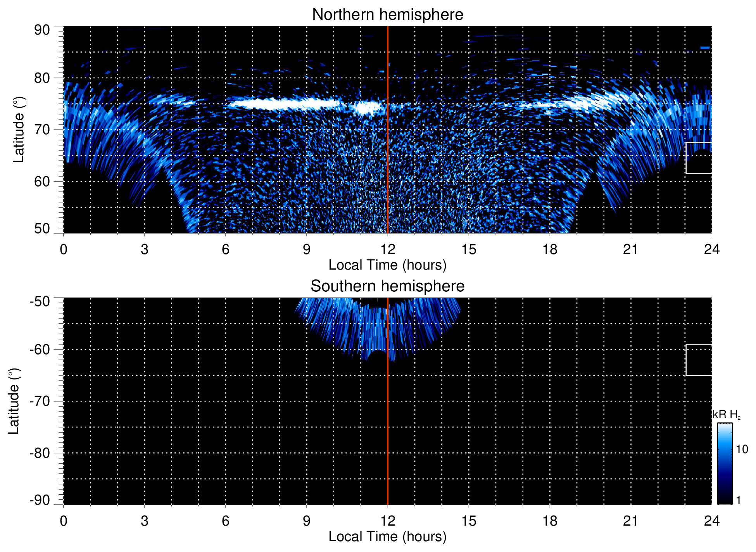Image resolution: width=756 pixels, height=552 pixels.
Task: Click the southern plot Latitude axis label
Action: point(14,401)
